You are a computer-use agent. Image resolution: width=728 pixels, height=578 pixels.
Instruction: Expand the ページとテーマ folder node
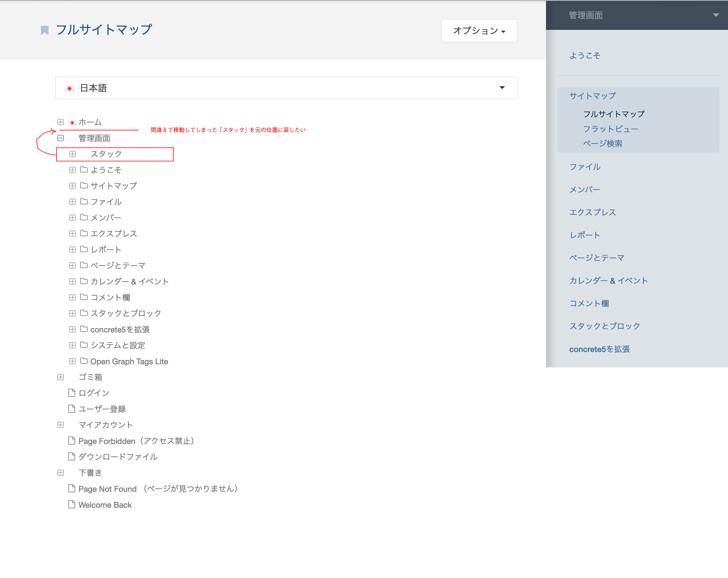pos(73,265)
